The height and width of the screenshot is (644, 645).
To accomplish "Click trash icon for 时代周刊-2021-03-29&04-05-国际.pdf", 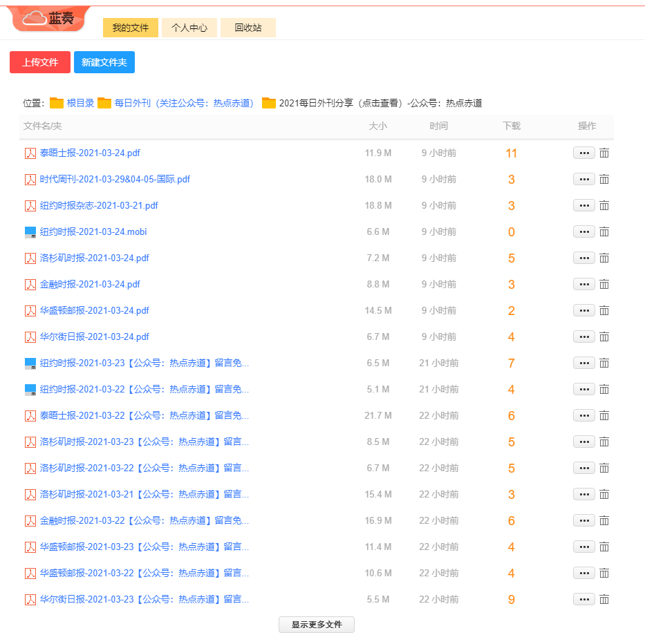I will 604,179.
